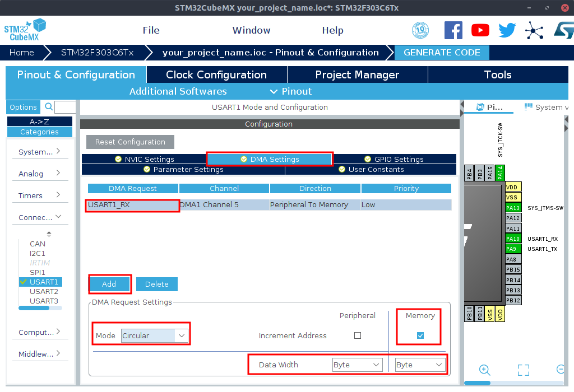The width and height of the screenshot is (574, 392).
Task: Select pin PA12 on the chip
Action: [513, 218]
